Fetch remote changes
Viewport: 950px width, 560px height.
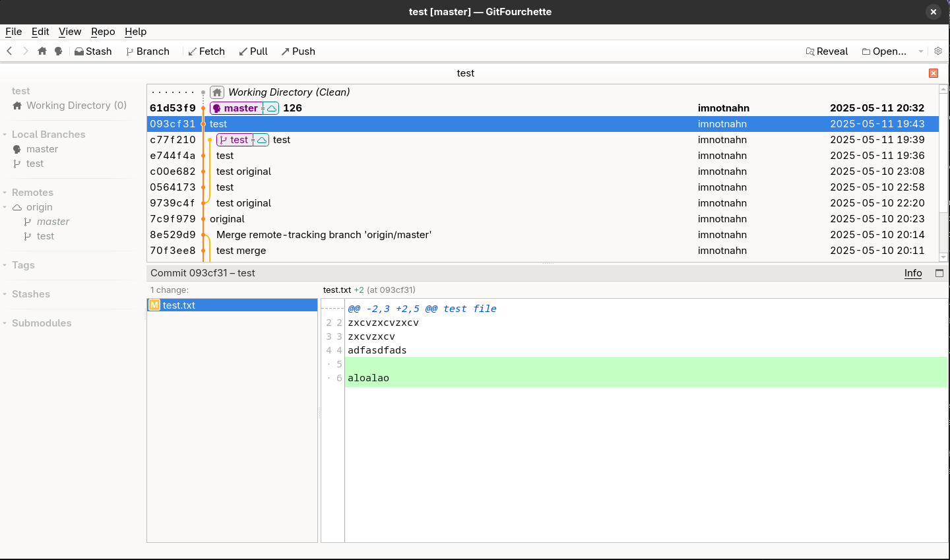[x=206, y=51]
